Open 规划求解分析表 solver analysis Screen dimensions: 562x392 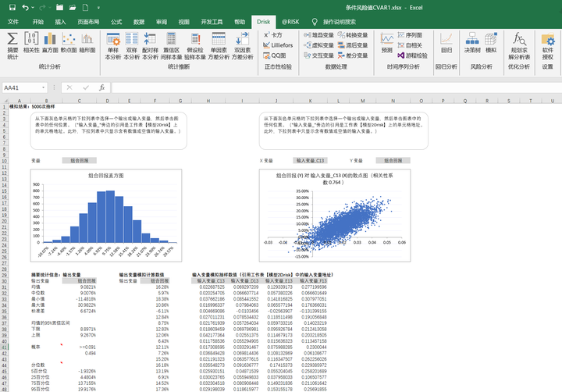[519, 45]
